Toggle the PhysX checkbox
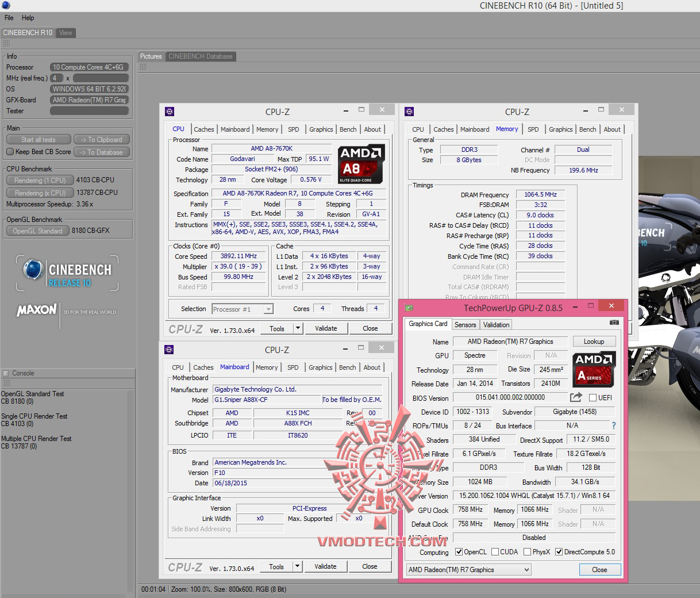Image resolution: width=700 pixels, height=598 pixels. click(527, 552)
